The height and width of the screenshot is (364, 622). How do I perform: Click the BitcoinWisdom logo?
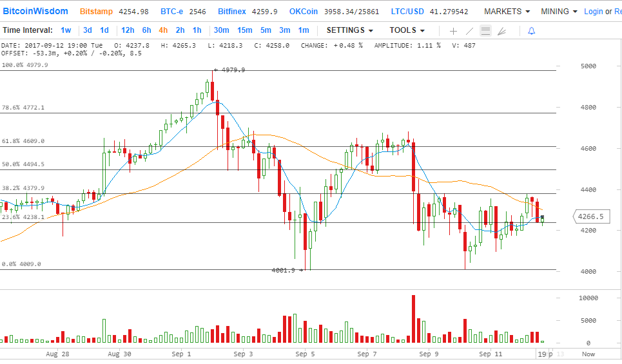36,12
